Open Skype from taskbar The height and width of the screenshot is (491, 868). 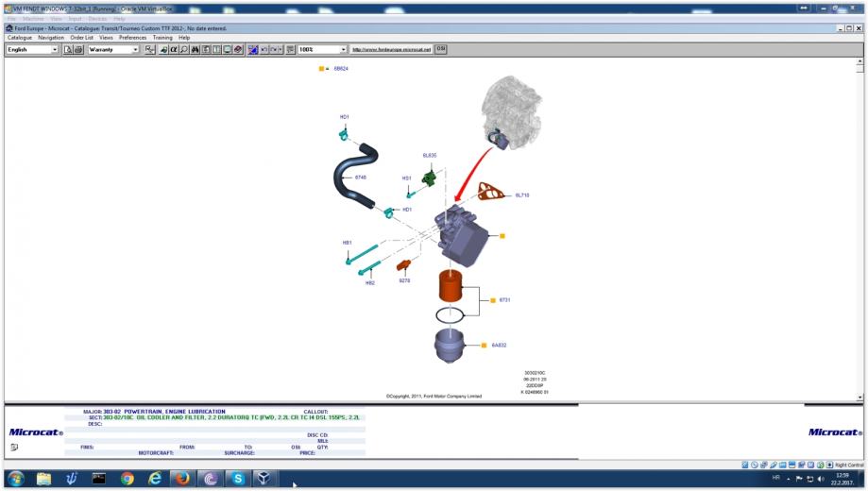tap(237, 479)
